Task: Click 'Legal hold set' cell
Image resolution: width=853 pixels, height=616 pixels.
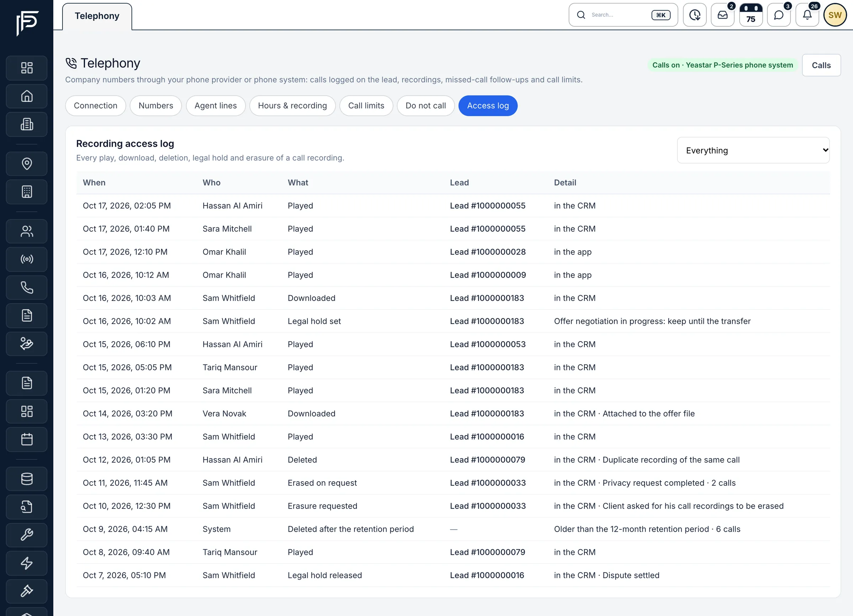Action: [314, 321]
